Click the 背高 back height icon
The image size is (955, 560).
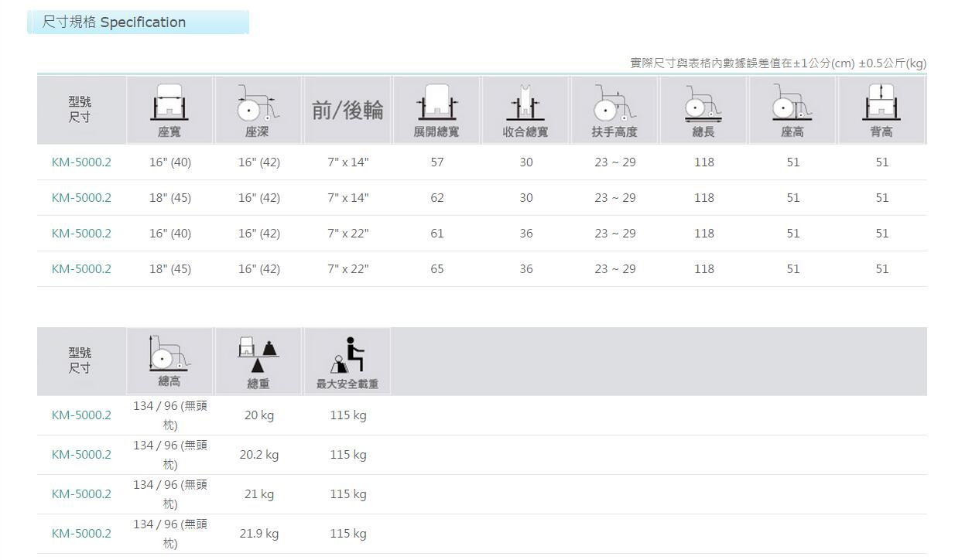[x=881, y=104]
